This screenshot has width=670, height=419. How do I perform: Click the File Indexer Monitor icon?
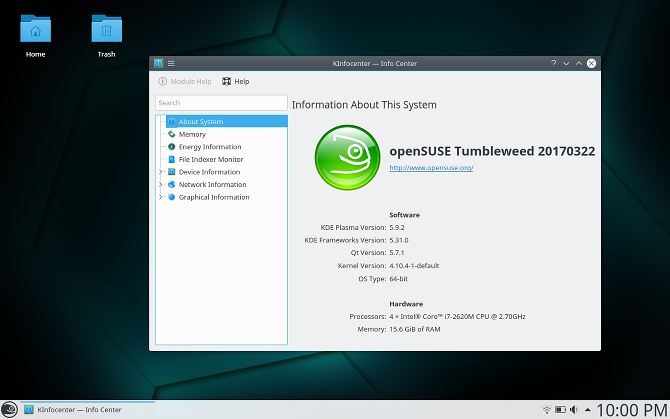pyautogui.click(x=171, y=159)
